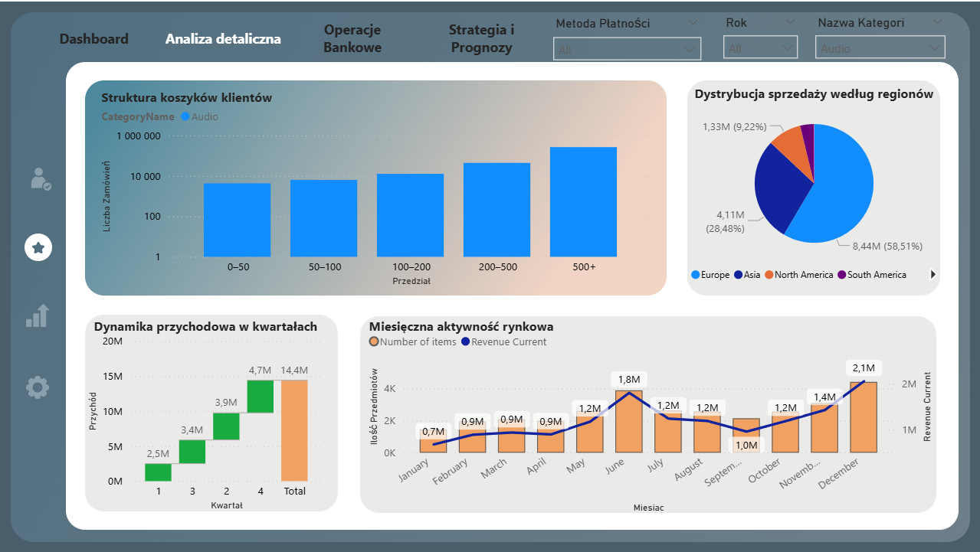Select the star favorites sidebar icon

(x=38, y=247)
